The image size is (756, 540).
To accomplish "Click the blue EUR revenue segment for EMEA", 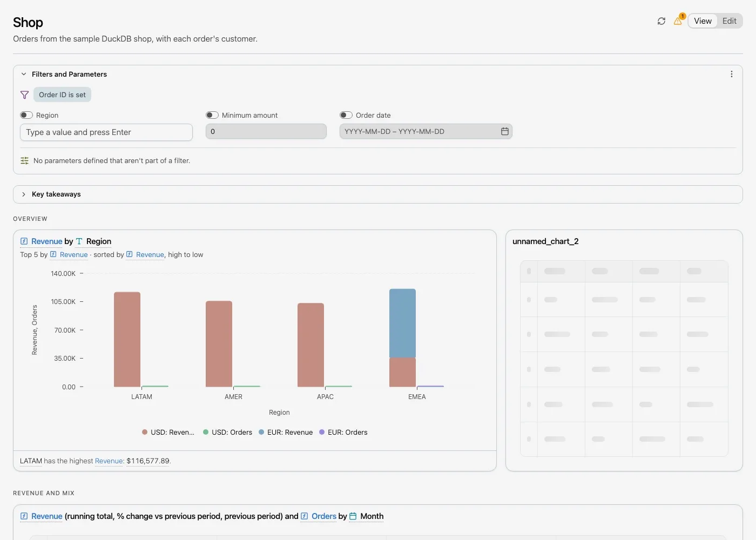I will (403, 323).
